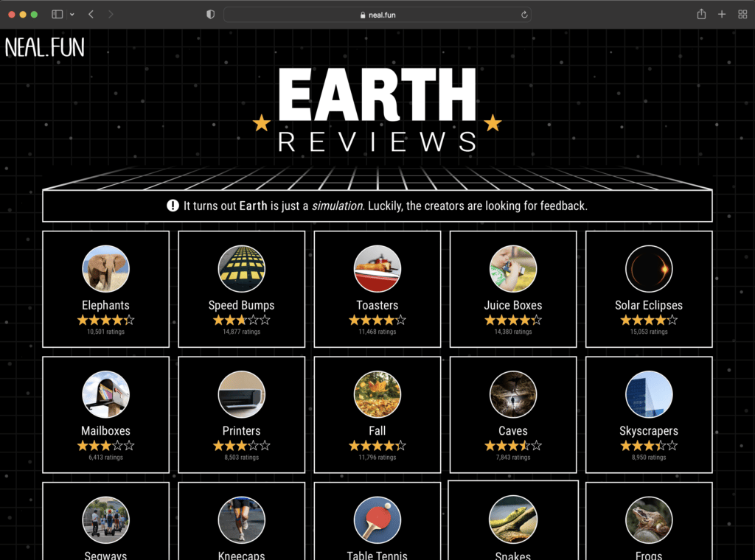755x560 pixels.
Task: Reload the neal.fun page
Action: pos(522,13)
